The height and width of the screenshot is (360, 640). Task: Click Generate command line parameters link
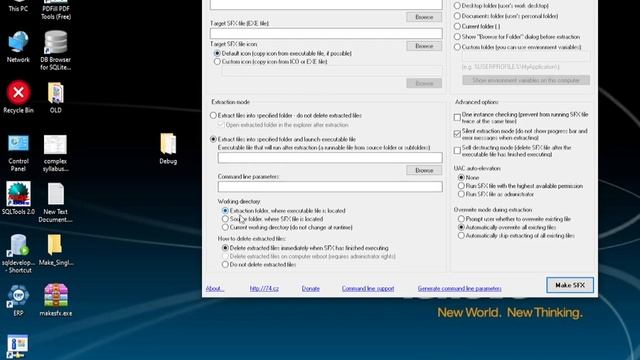[x=460, y=289]
